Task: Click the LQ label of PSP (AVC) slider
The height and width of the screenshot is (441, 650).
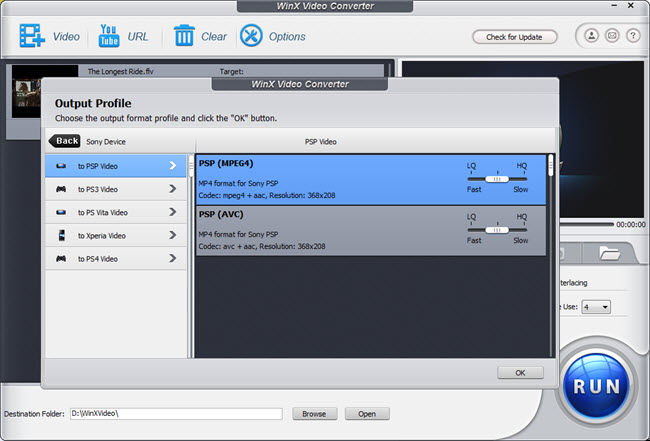Action: click(471, 216)
